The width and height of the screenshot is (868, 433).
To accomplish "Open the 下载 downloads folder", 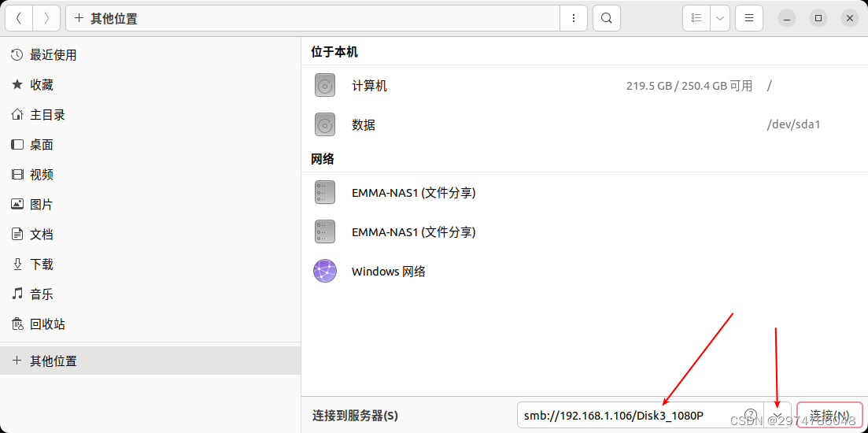I will click(x=150, y=264).
